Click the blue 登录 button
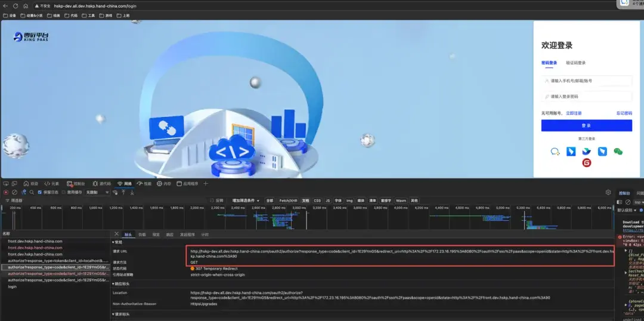This screenshot has width=644, height=321. 586,125
